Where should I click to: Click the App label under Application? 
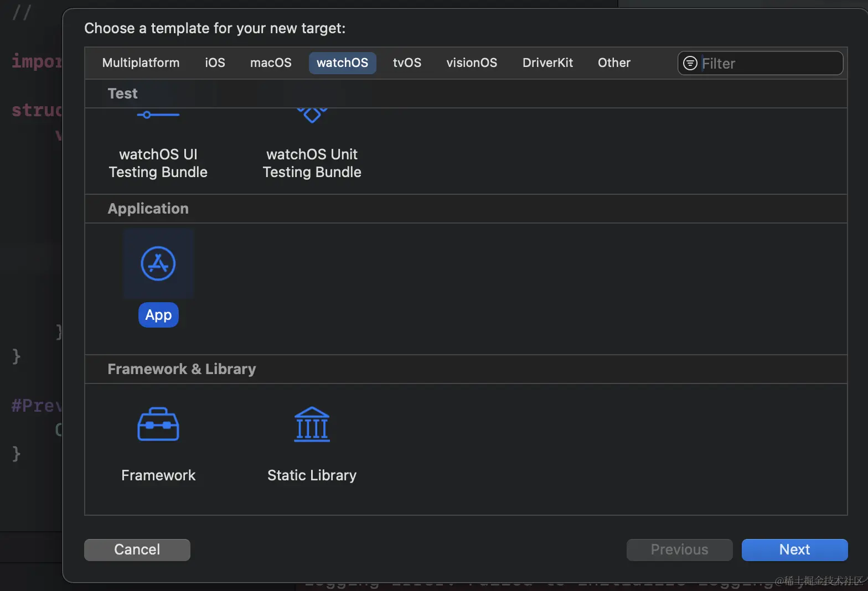pyautogui.click(x=158, y=315)
